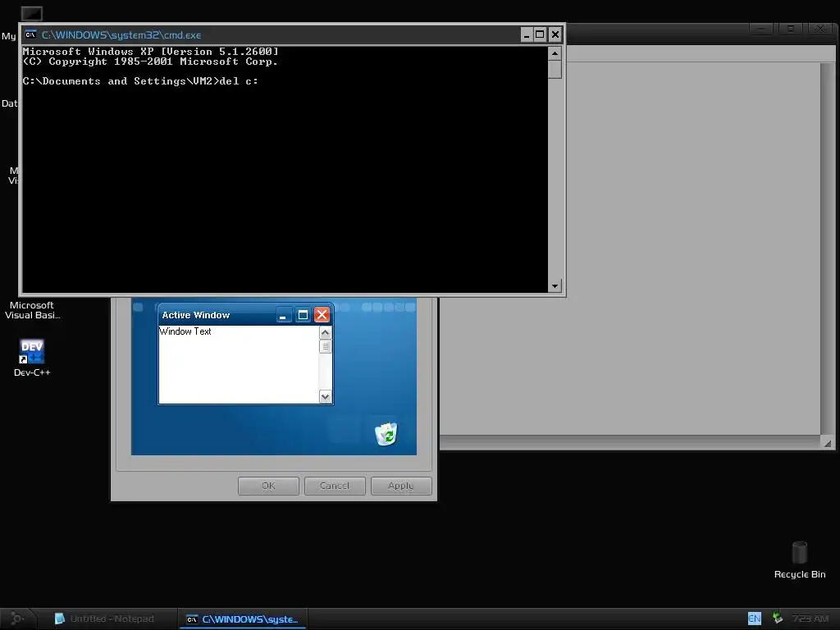Open the Dev-C++ desktop shortcut

click(x=32, y=358)
